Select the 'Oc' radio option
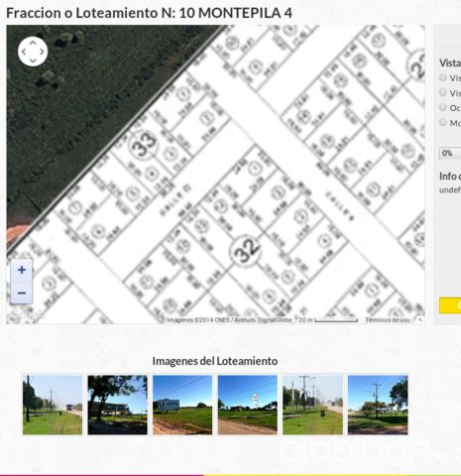The height and width of the screenshot is (476, 461). 443,107
